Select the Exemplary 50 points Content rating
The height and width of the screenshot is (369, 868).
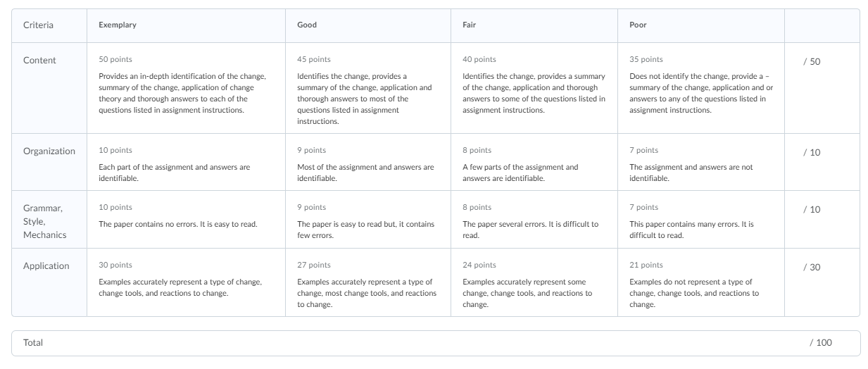[186, 88]
